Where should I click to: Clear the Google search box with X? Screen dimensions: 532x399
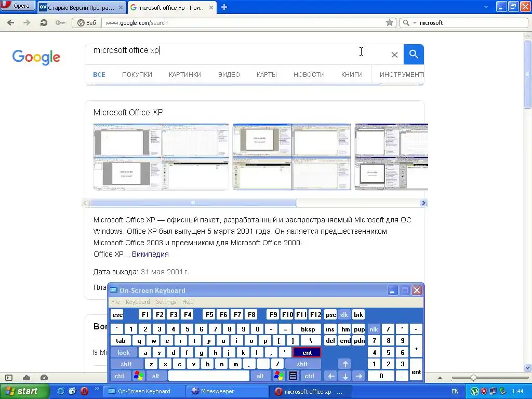(x=394, y=55)
